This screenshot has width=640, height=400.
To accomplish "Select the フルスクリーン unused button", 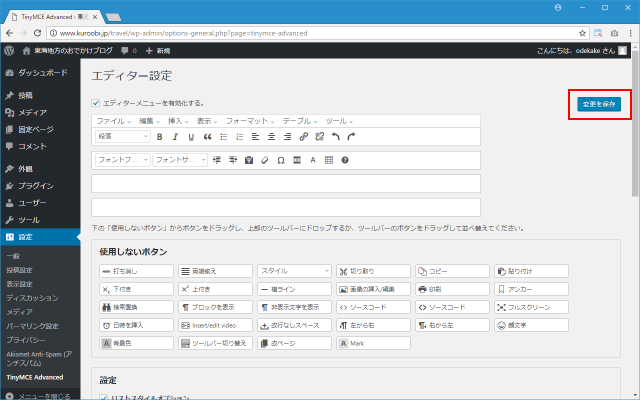I will click(531, 307).
